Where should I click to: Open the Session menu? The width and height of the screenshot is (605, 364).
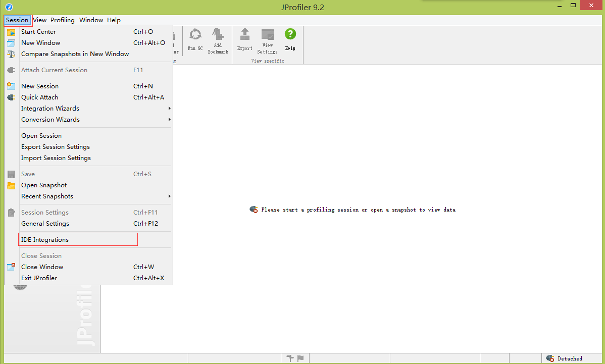pos(17,20)
